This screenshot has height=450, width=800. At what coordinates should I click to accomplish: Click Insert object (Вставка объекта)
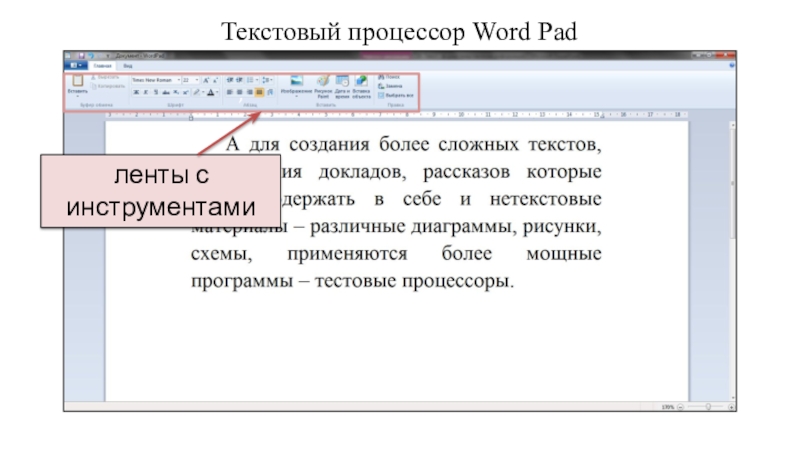pos(361,86)
